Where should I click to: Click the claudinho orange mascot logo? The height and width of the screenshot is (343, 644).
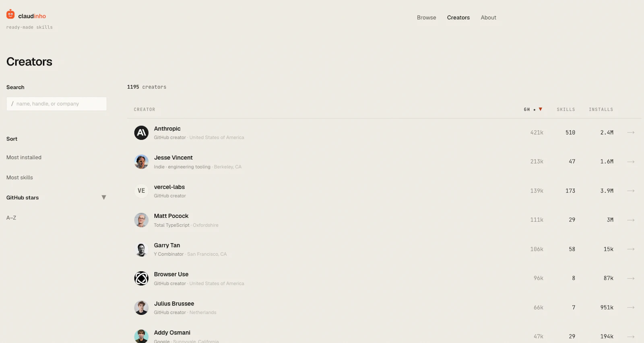10,14
